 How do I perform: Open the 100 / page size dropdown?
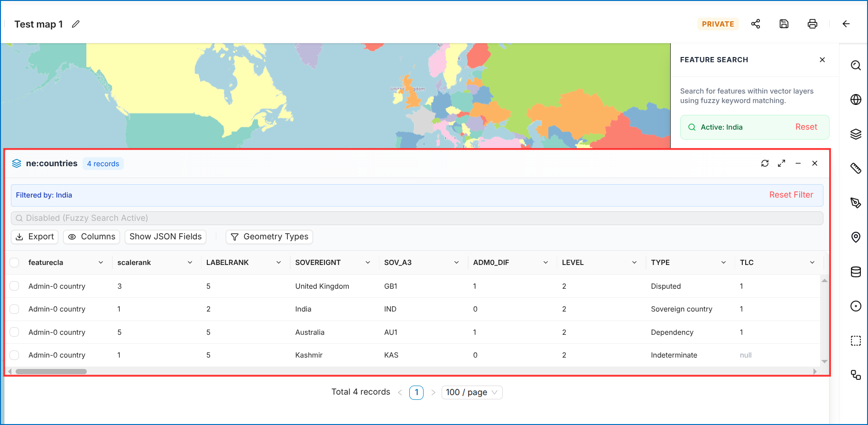472,392
